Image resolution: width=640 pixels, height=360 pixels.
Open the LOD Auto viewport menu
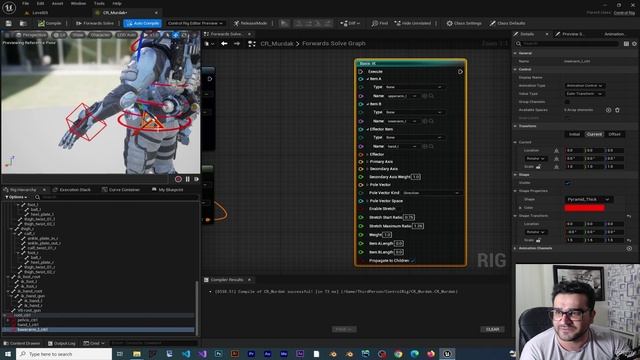[126, 35]
